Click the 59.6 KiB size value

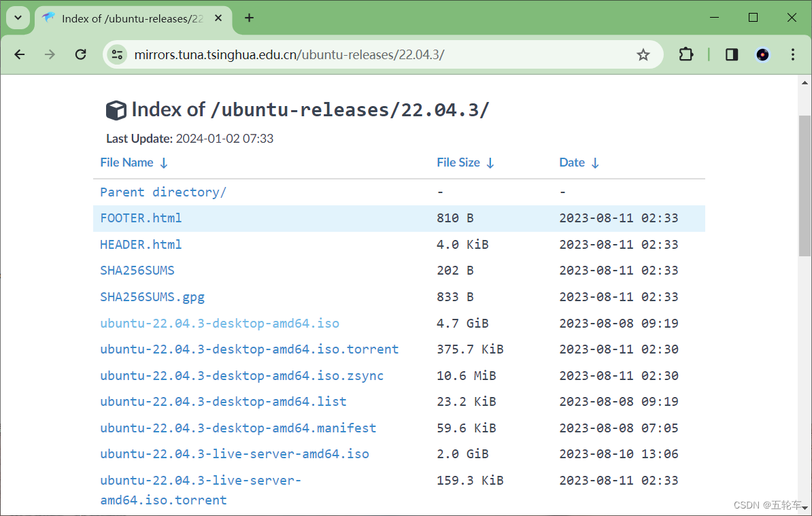point(466,428)
